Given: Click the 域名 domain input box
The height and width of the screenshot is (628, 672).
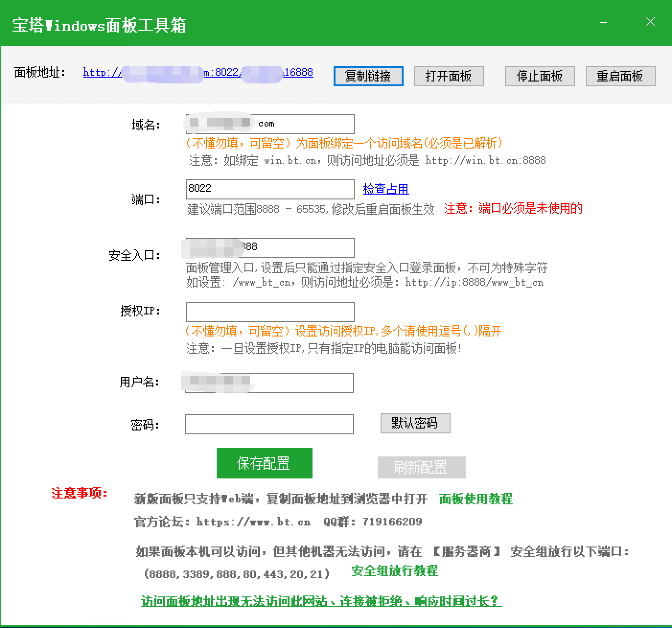Looking at the screenshot, I should pyautogui.click(x=269, y=124).
